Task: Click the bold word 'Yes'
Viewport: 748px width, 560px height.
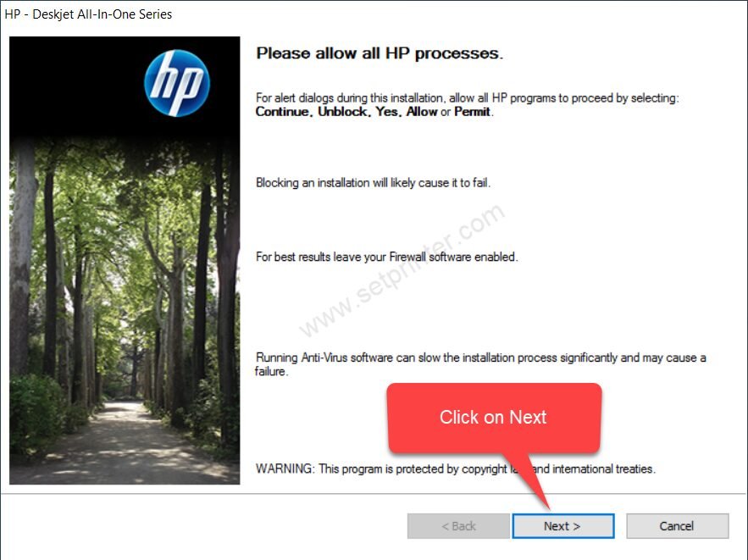Action: [386, 112]
